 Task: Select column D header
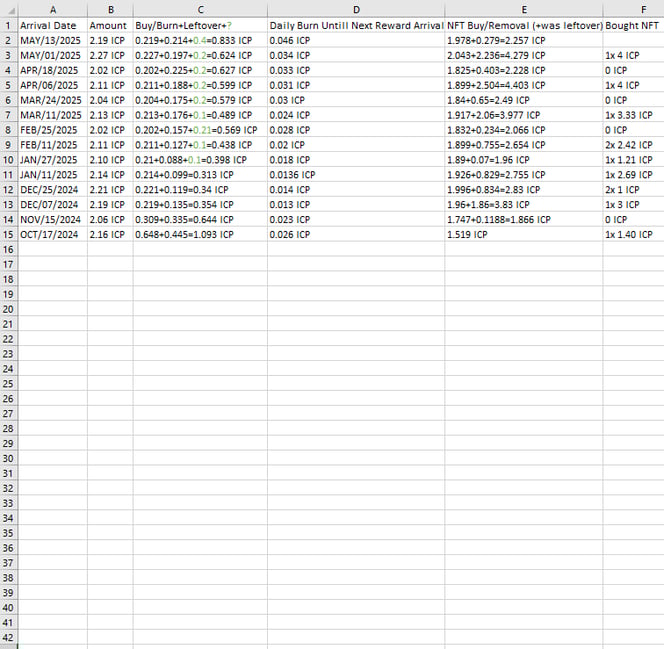356,9
